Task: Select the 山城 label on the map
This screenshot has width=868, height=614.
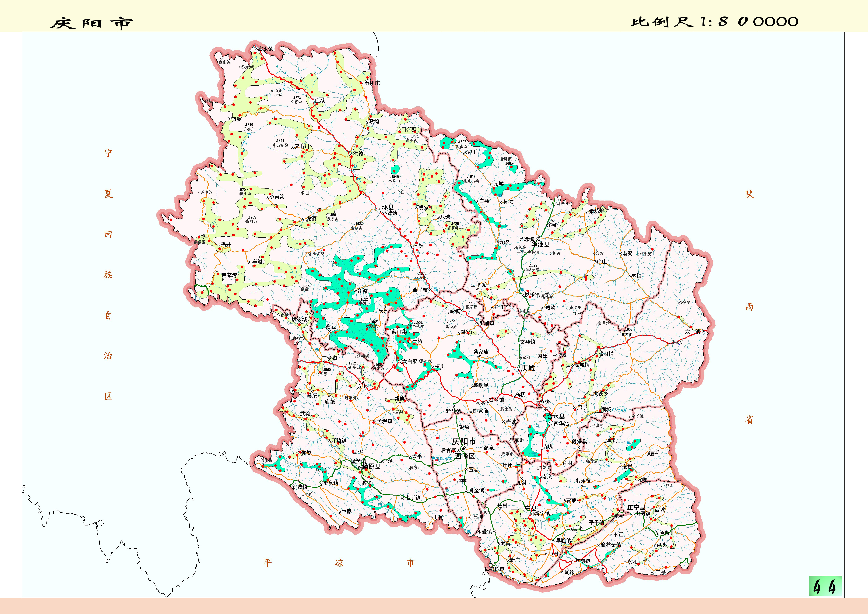Action: click(x=320, y=101)
